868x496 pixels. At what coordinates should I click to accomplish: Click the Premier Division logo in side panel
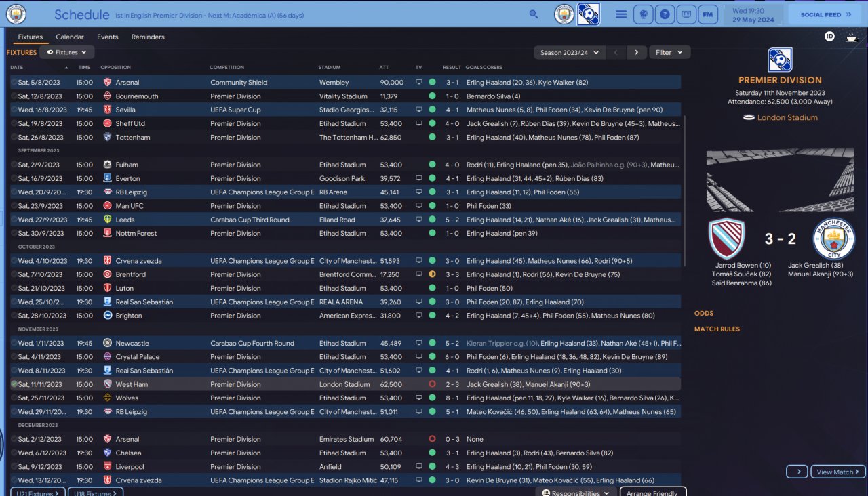click(x=780, y=60)
